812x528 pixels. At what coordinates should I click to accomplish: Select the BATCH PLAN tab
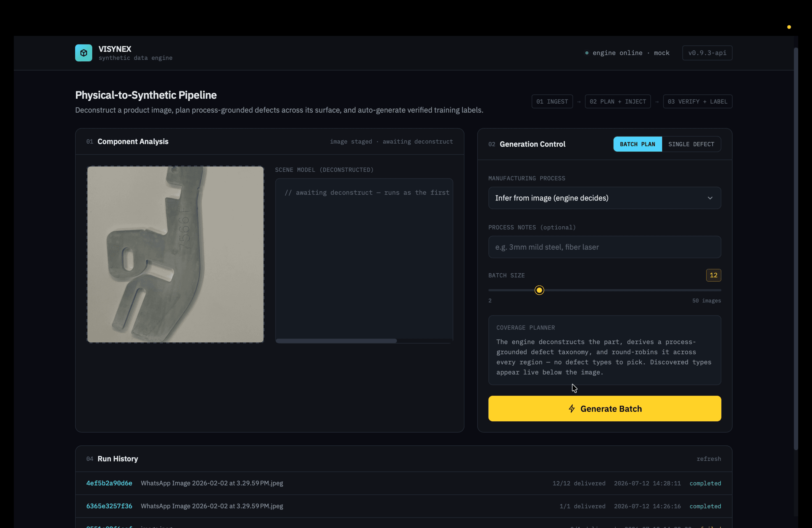point(637,144)
